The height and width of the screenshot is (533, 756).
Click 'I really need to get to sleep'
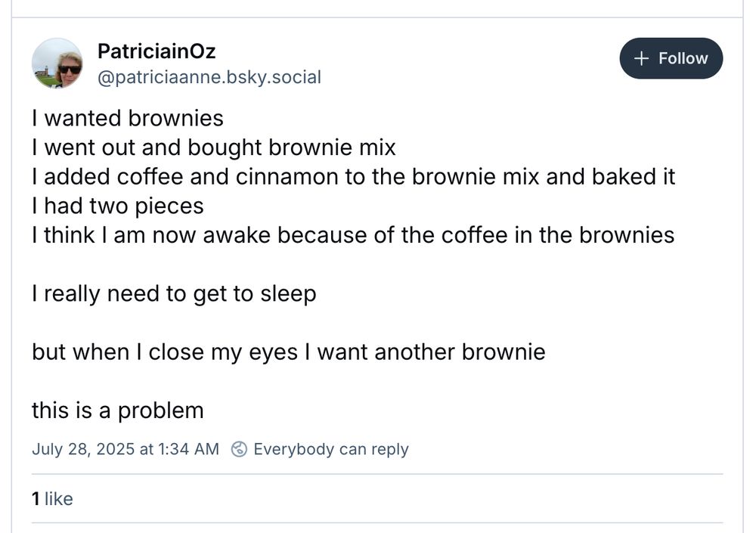tap(174, 294)
